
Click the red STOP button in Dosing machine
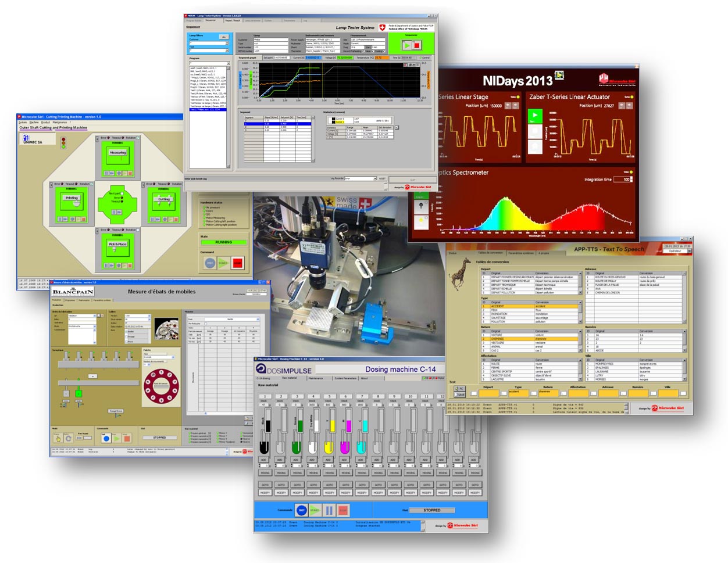tap(343, 510)
